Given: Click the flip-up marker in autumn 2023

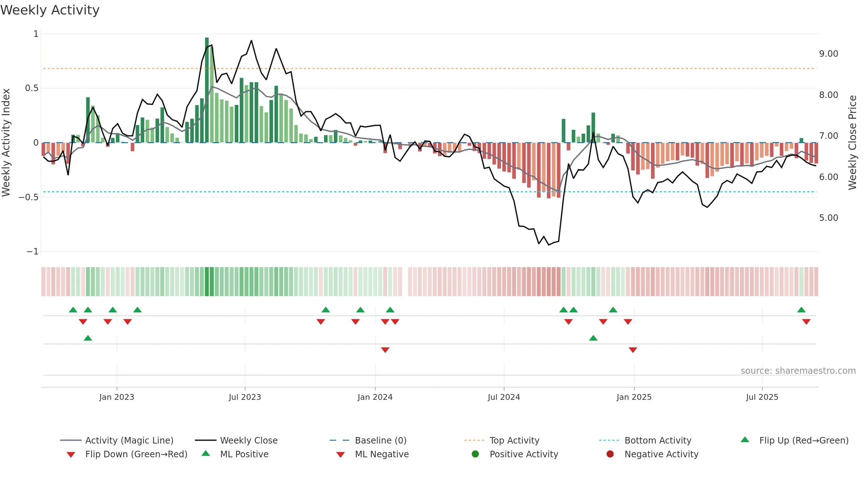Looking at the screenshot, I should coord(325,310).
